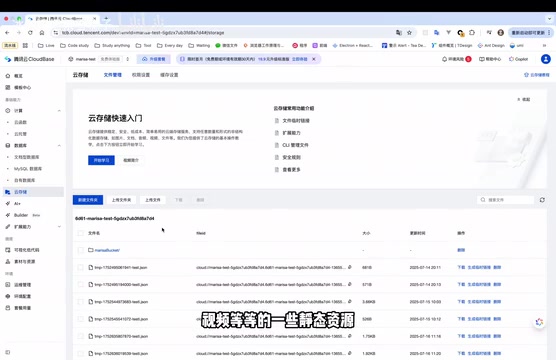Open 云托管 under the compute group
The width and height of the screenshot is (556, 360).
point(20,134)
